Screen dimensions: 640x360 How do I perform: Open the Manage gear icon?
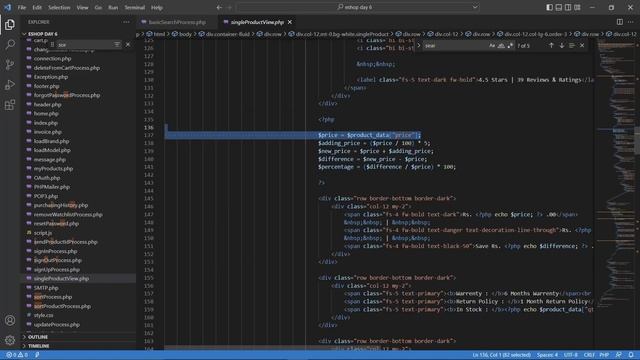click(x=10, y=340)
